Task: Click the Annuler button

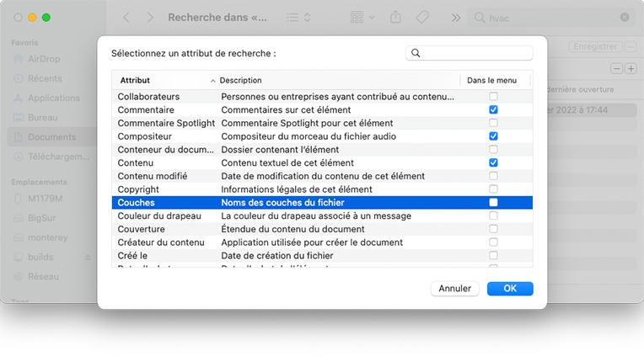Action: tap(455, 288)
